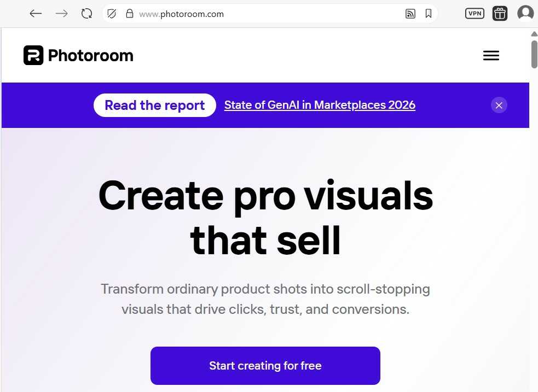The image size is (538, 392).
Task: Click the Photoroom logo icon
Action: coord(33,55)
